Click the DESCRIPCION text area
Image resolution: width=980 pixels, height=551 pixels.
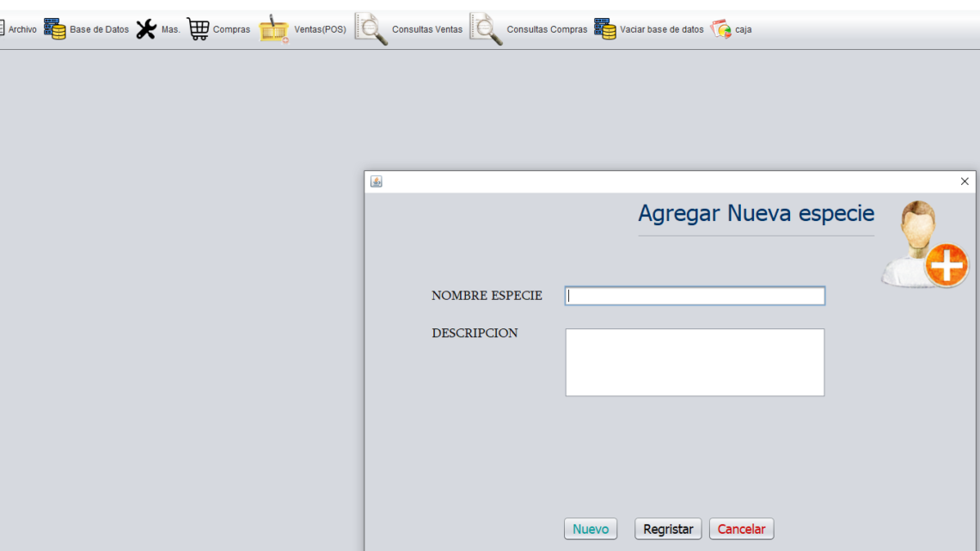[695, 361]
